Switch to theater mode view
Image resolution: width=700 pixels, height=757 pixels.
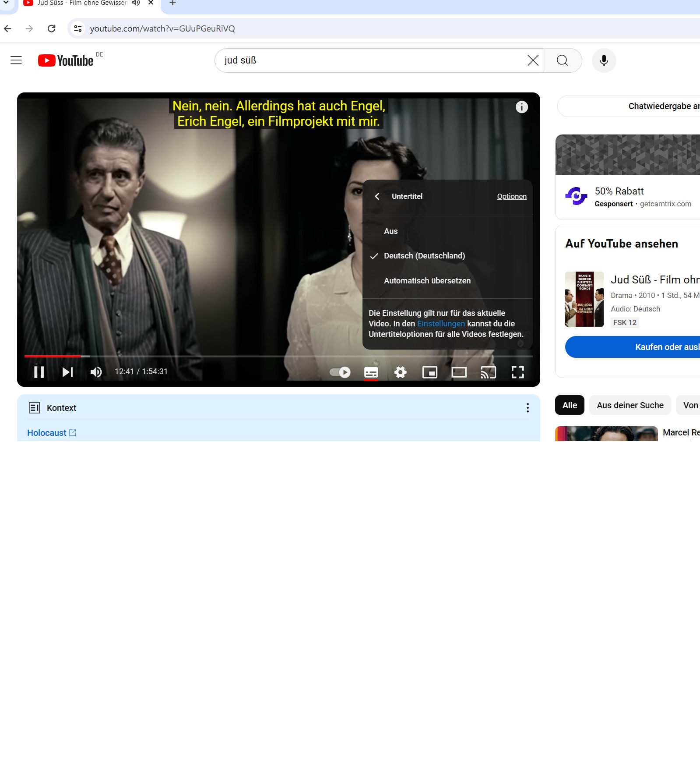[x=459, y=372]
